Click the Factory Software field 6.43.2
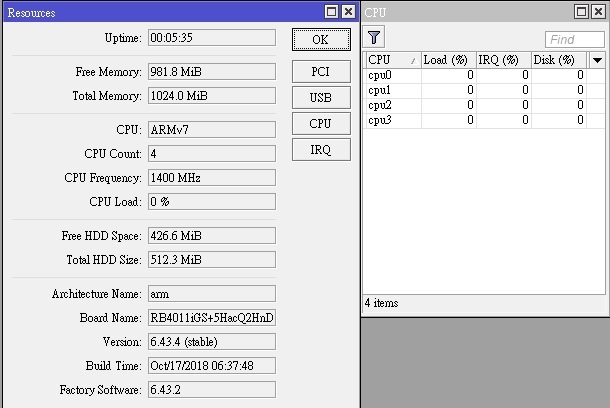 coord(212,390)
